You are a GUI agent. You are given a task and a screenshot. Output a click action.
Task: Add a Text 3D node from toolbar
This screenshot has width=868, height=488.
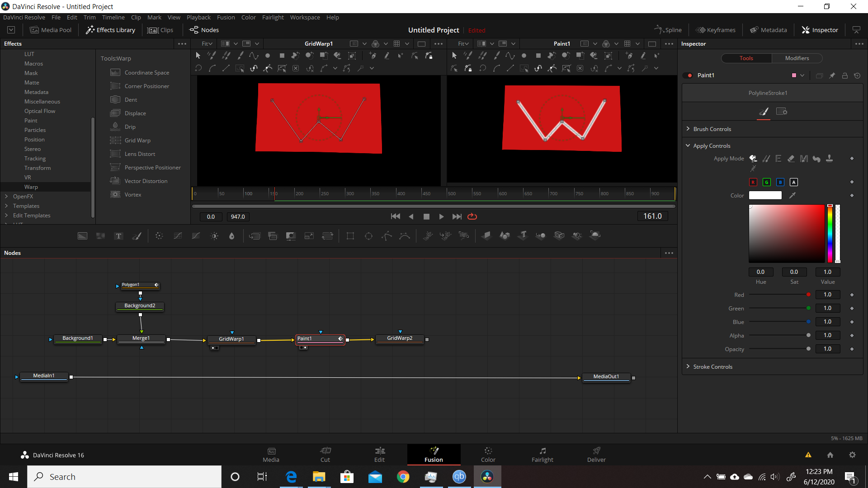click(x=523, y=235)
